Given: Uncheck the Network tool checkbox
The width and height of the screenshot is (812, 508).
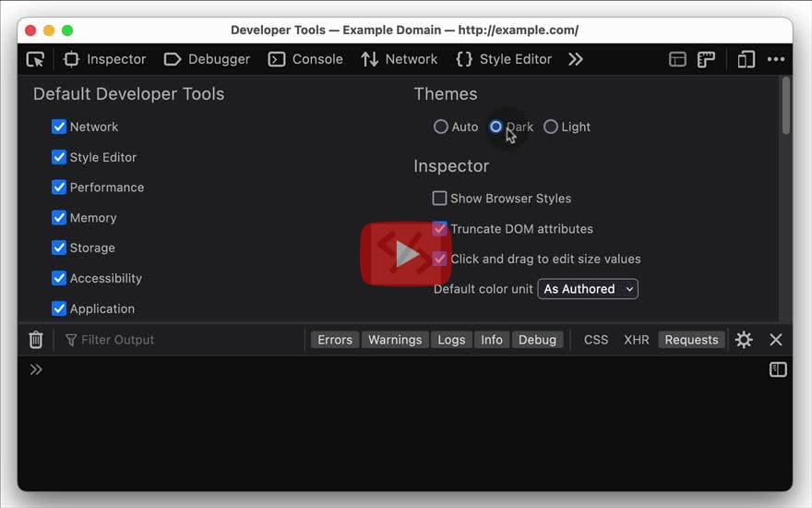Looking at the screenshot, I should click(x=59, y=127).
